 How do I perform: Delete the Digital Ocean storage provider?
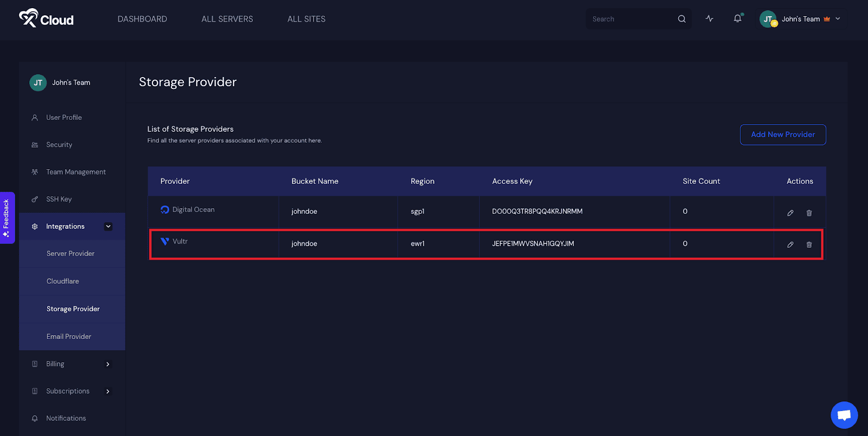pos(809,213)
